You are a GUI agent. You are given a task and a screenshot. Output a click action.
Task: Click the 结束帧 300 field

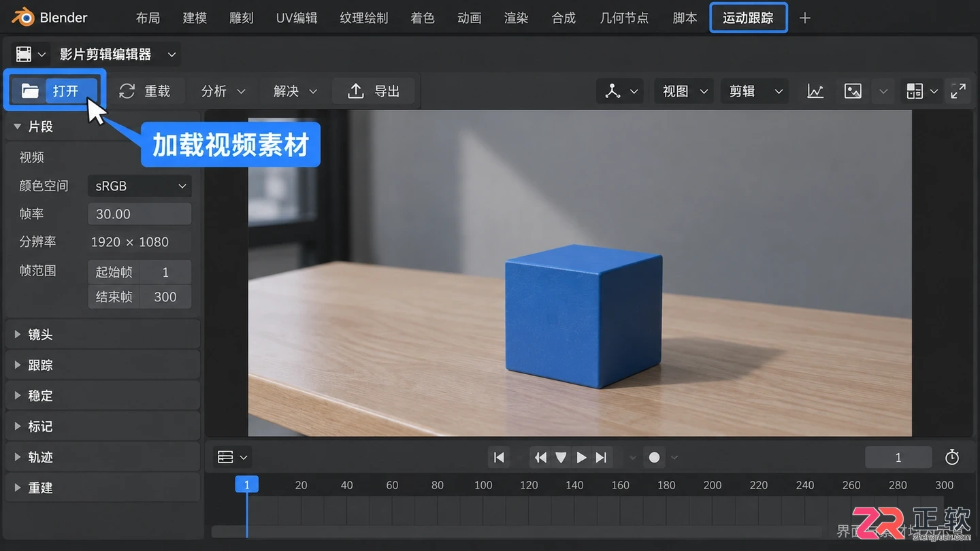140,297
